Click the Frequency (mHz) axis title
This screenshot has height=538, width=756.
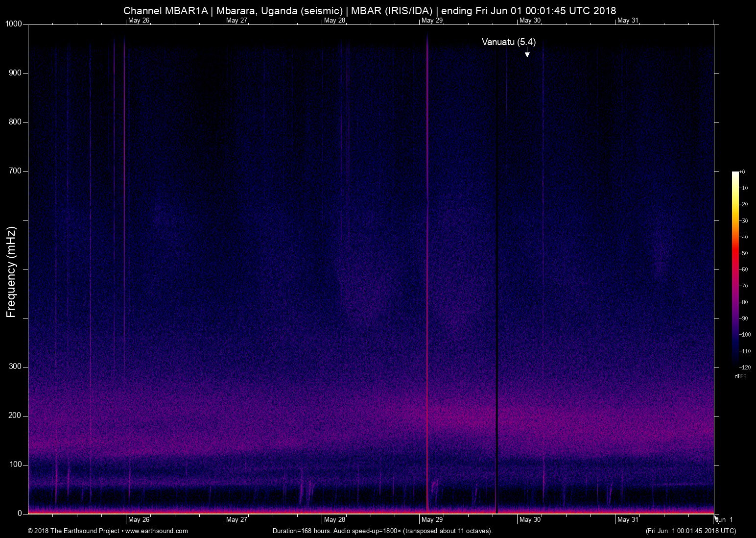11,272
